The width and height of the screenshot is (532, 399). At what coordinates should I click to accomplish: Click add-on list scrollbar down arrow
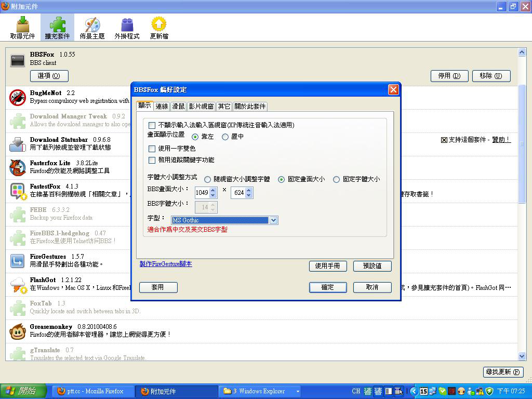point(522,356)
